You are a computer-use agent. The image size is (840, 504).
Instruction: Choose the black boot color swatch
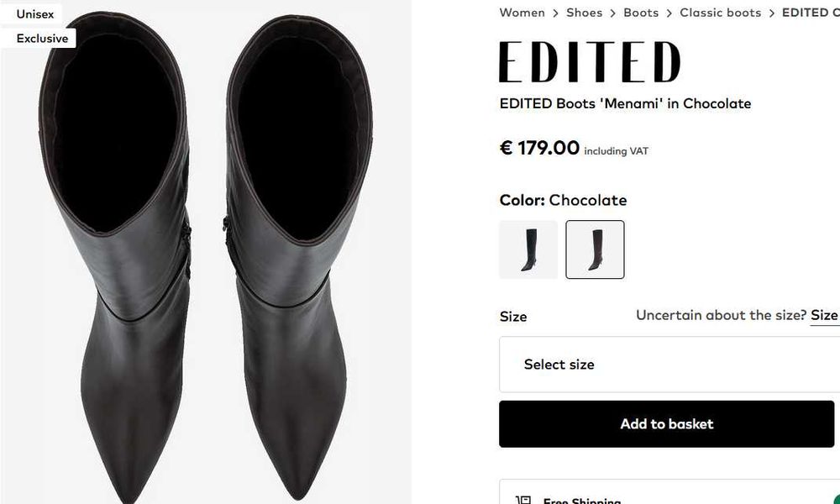528,249
